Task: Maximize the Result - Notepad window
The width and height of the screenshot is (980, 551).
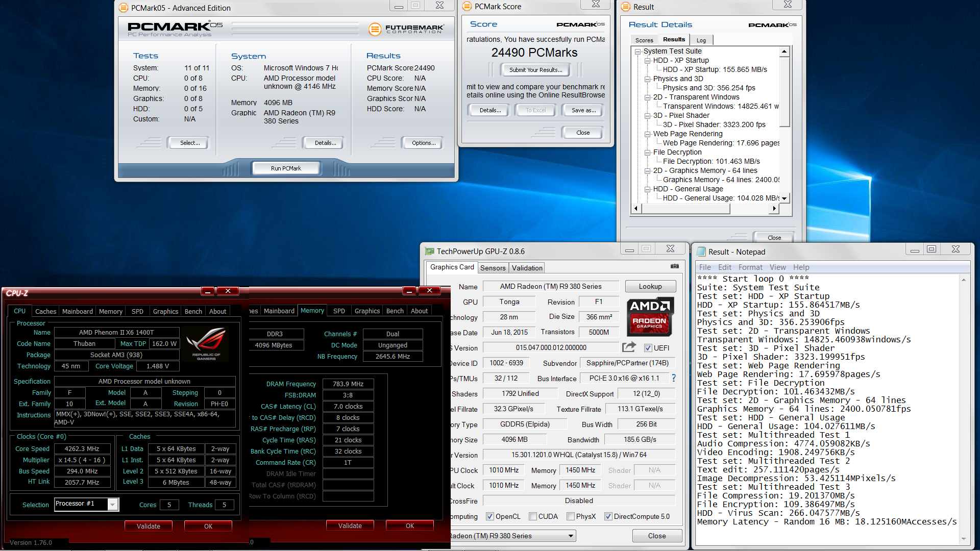Action: coord(932,249)
